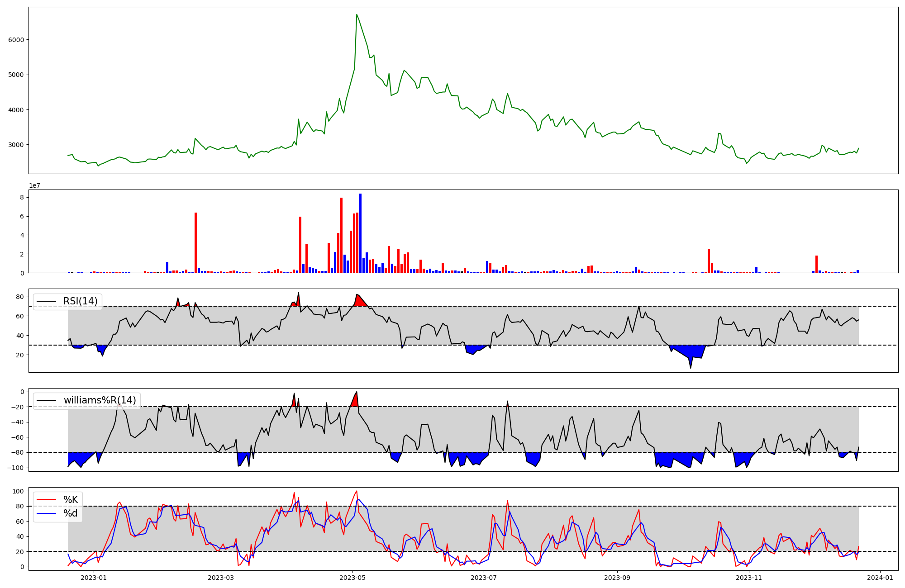Click the 2023-09 x-axis date label

[x=617, y=578]
